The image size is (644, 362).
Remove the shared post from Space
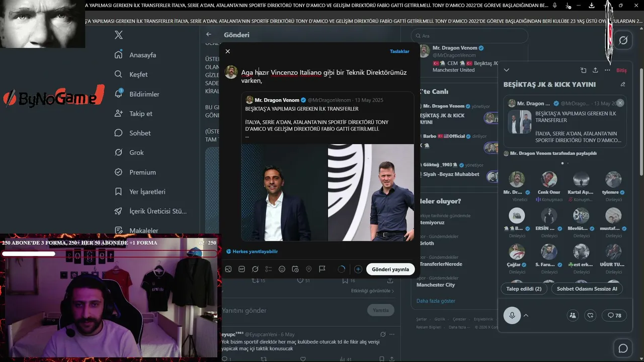[x=620, y=103]
